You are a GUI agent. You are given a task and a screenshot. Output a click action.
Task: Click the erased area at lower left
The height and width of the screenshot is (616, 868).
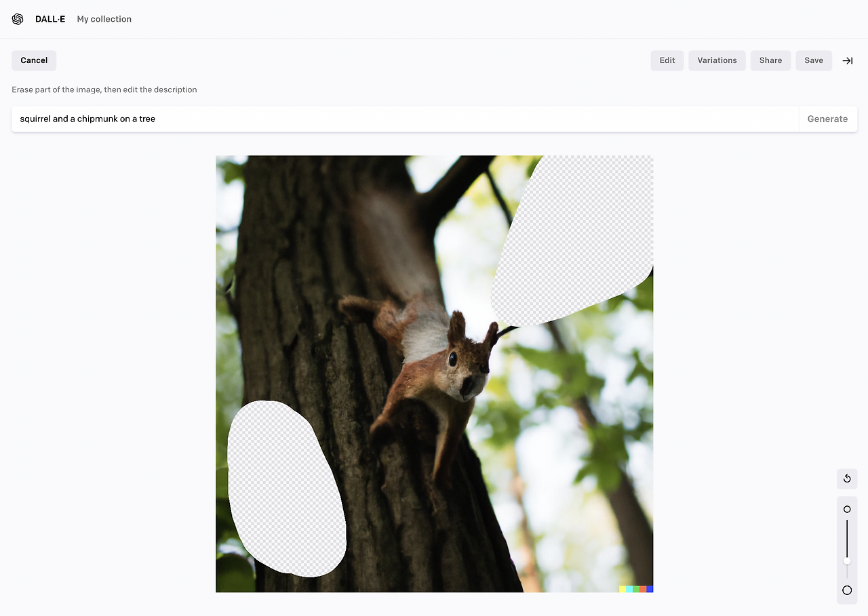(286, 488)
